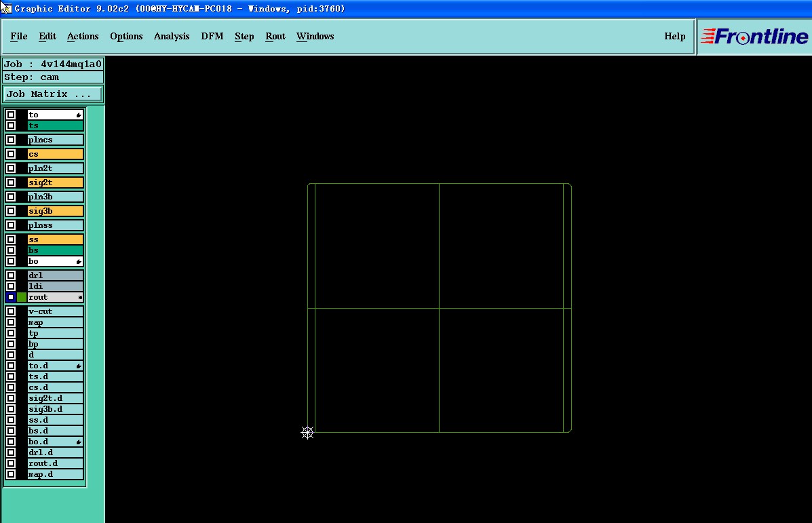The image size is (812, 523).
Task: Toggle the checkbox for layer 'to'
Action: (11, 115)
